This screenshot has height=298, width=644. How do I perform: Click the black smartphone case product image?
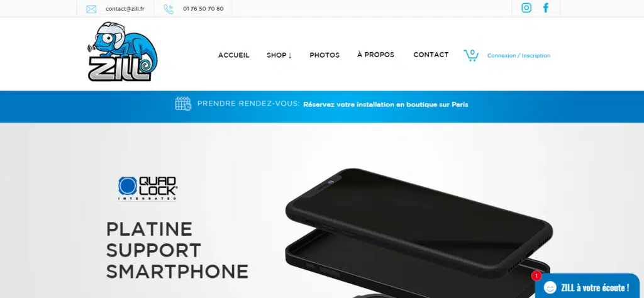419,230
